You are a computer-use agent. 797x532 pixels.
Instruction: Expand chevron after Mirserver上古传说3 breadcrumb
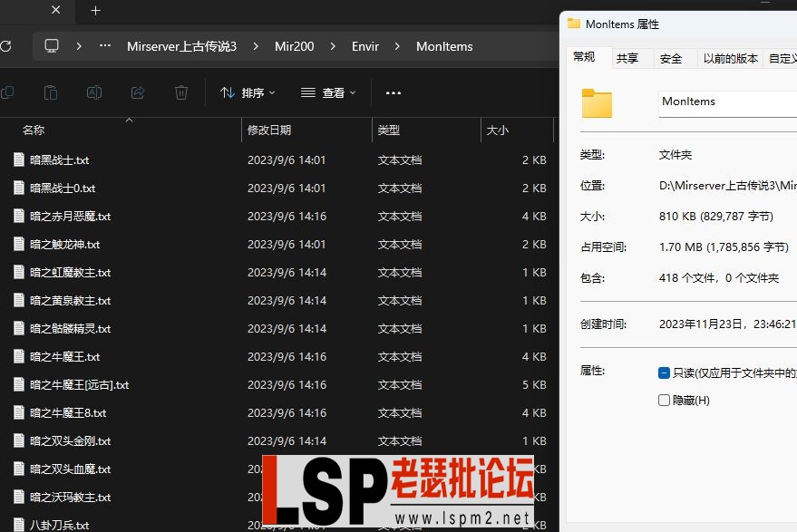tap(256, 46)
